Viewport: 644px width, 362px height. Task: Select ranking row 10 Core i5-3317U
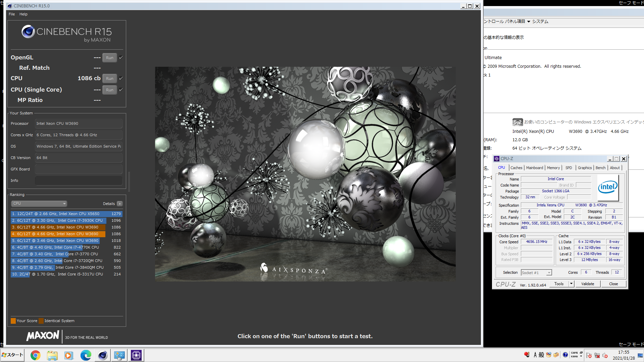click(66, 274)
